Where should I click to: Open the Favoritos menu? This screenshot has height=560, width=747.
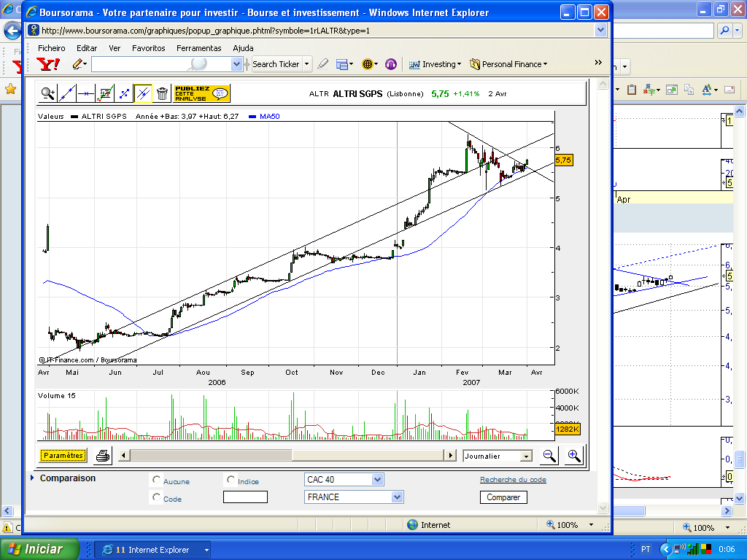(x=149, y=48)
